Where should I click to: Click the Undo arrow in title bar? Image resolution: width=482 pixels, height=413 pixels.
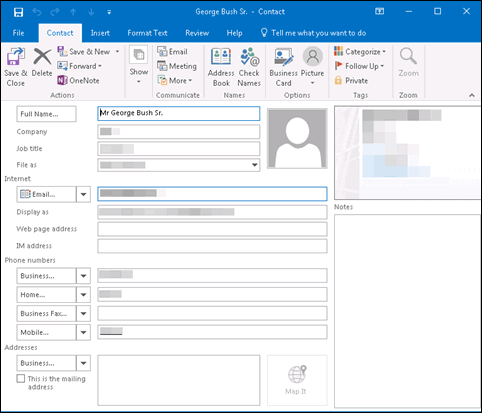(x=37, y=12)
